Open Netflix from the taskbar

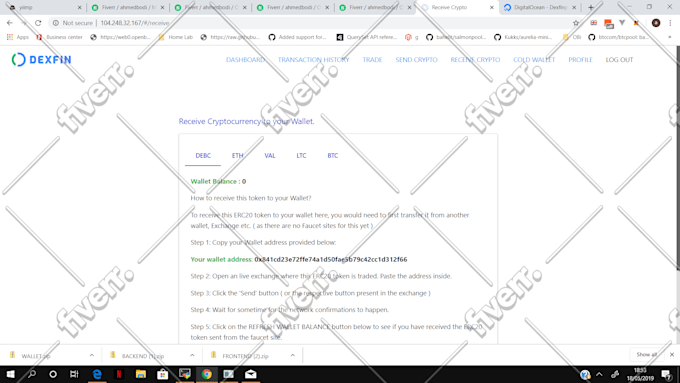point(119,374)
